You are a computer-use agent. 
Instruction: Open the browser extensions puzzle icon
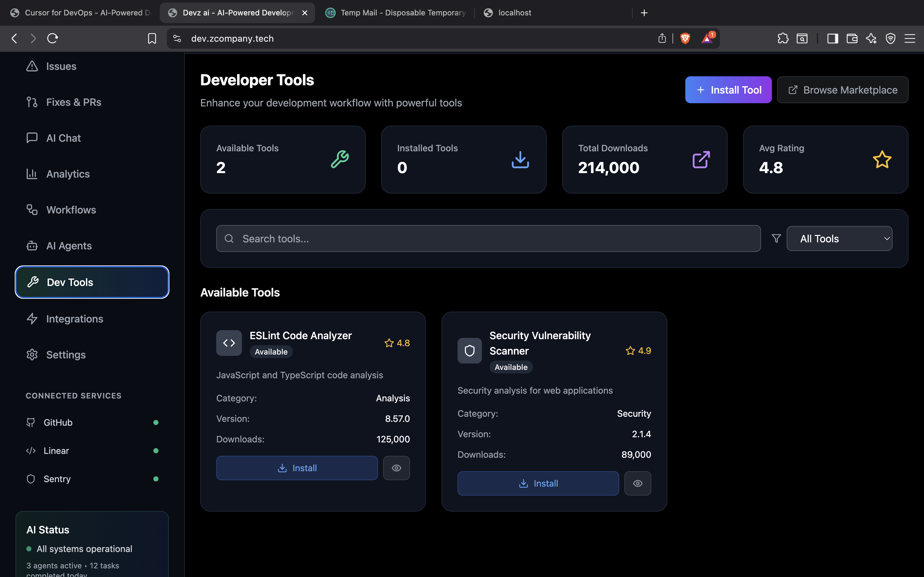[x=783, y=38]
